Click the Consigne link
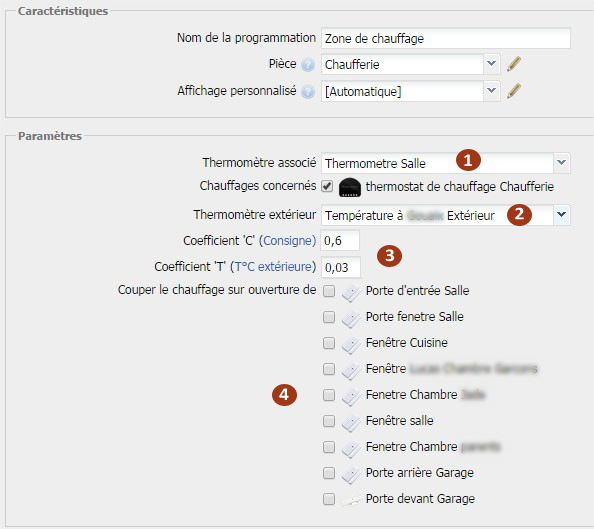The image size is (594, 529). click(x=288, y=241)
